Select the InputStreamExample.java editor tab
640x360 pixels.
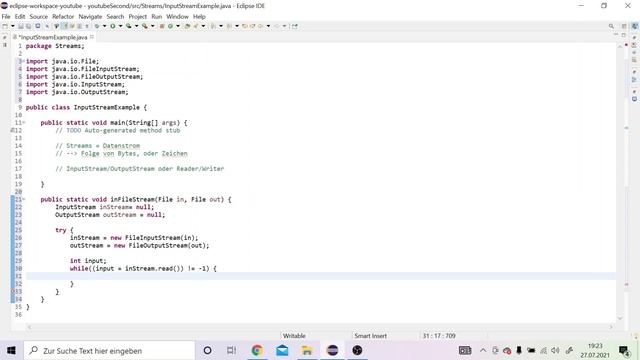pos(53,37)
